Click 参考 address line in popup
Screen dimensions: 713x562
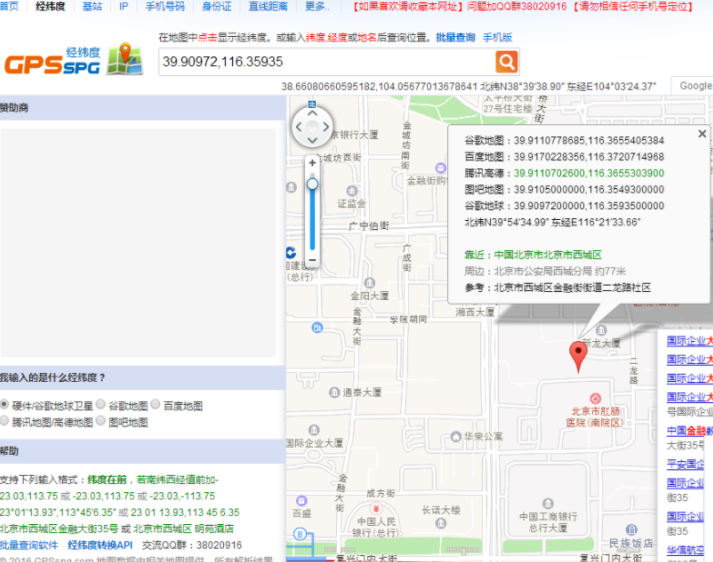(557, 287)
